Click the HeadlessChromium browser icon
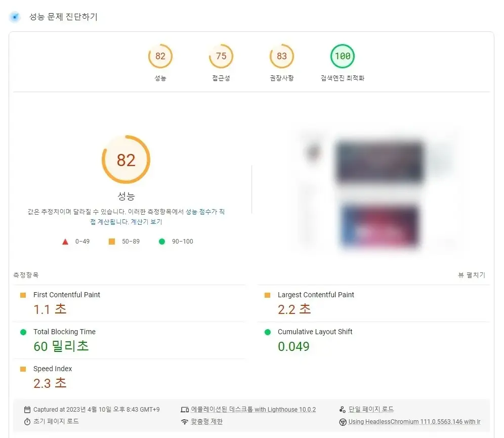 (342, 421)
